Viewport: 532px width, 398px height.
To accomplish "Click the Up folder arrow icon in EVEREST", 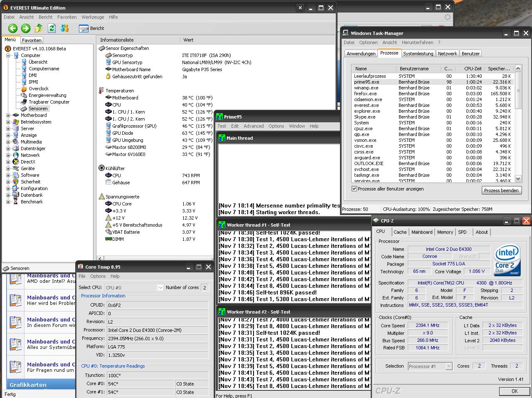I will (x=39, y=28).
